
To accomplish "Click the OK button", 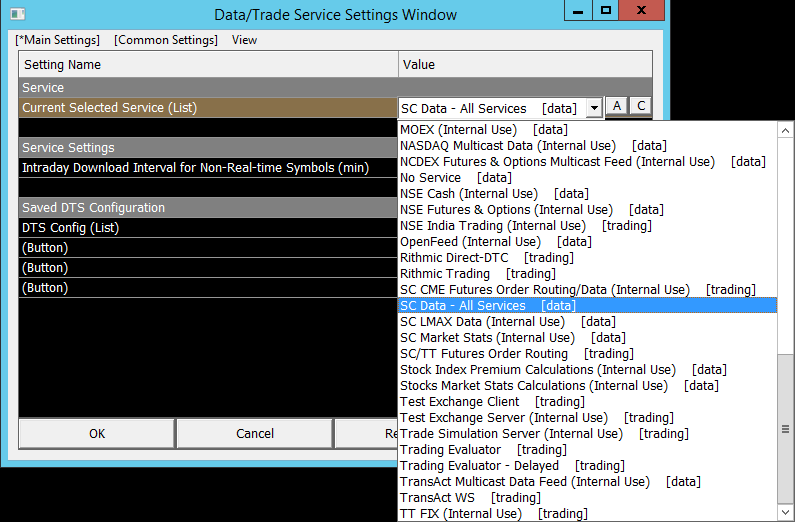I will 97,434.
